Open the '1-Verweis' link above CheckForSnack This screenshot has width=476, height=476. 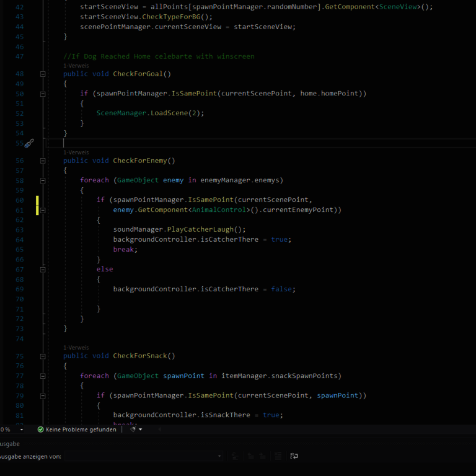click(x=76, y=348)
